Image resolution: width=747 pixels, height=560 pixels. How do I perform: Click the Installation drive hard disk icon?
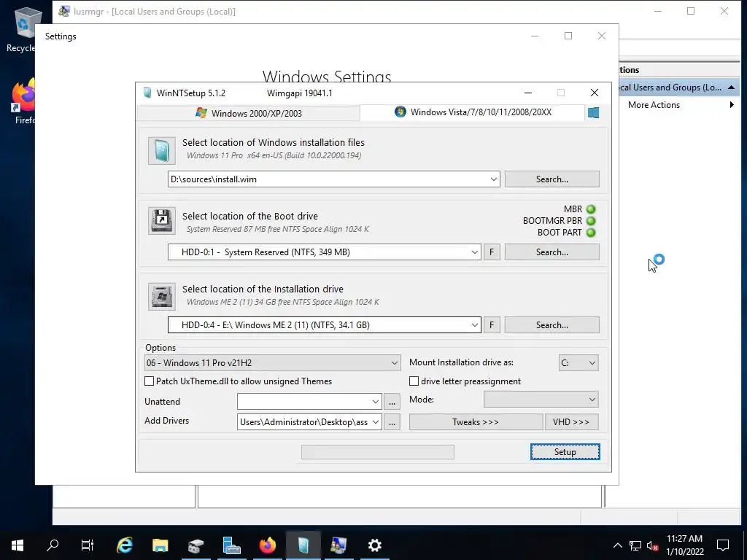click(x=161, y=296)
